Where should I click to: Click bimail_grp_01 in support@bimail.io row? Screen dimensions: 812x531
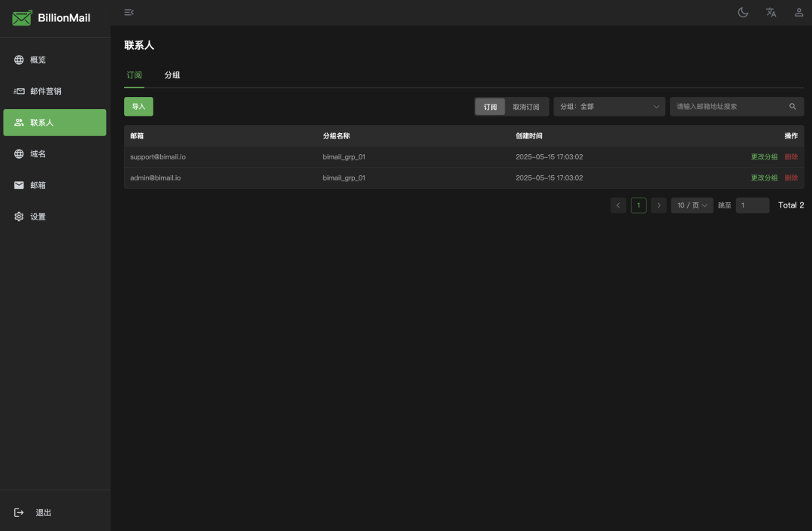click(344, 157)
